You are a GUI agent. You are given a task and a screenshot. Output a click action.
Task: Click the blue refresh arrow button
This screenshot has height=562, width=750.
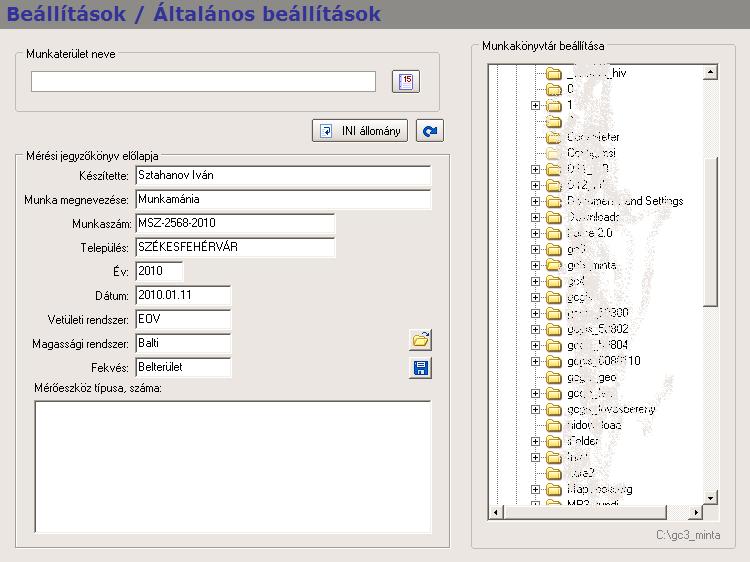click(430, 131)
